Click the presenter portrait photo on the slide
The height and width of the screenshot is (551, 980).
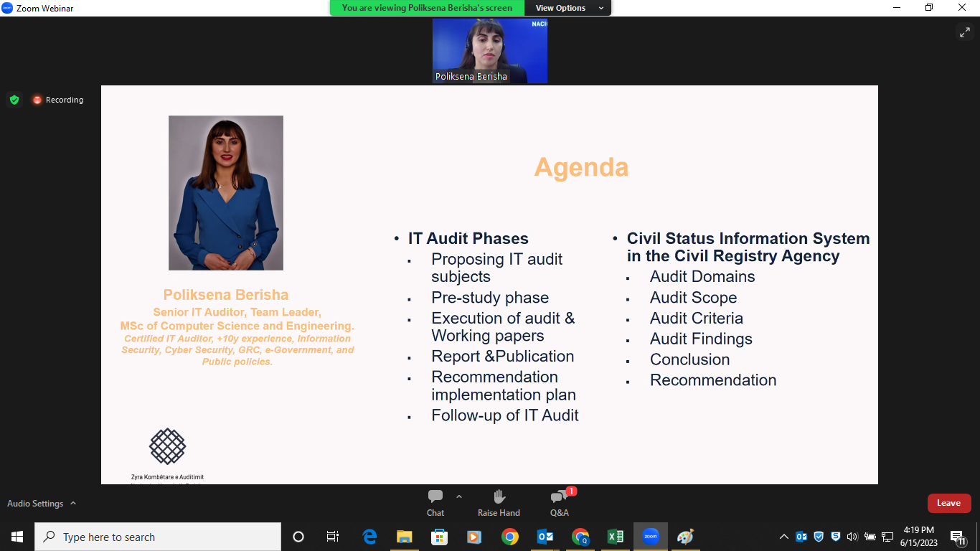coord(226,193)
